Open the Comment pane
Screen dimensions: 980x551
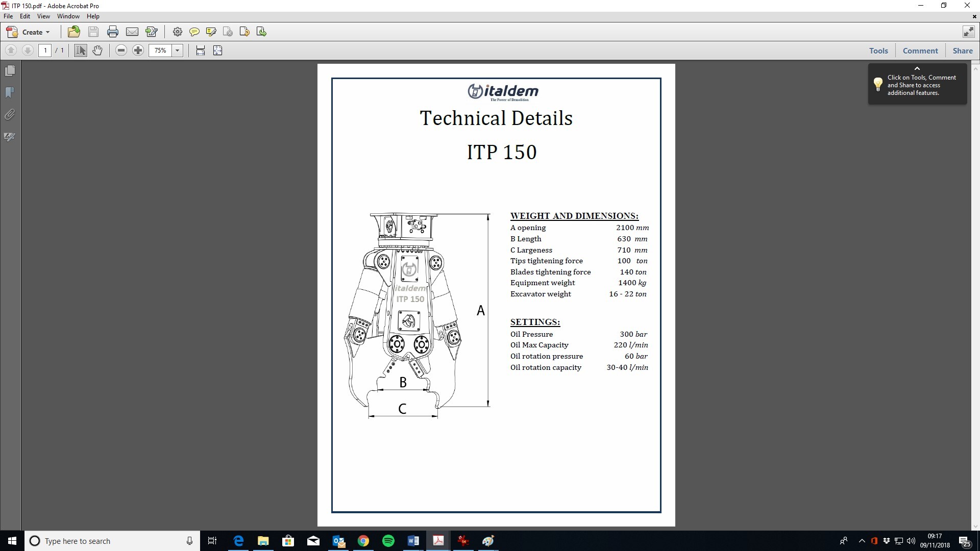[x=920, y=51]
